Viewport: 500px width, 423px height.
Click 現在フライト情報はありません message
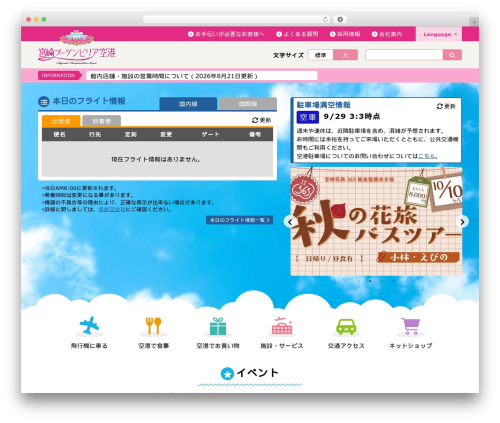pos(156,159)
